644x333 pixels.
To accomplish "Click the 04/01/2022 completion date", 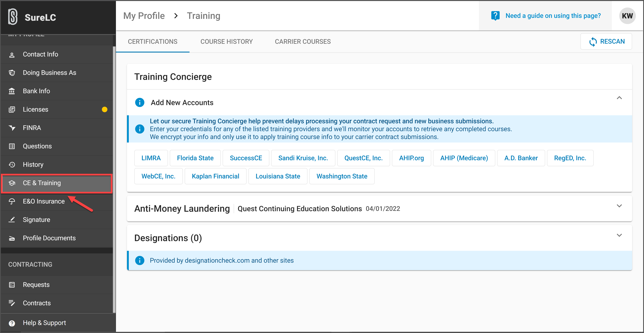I will (x=383, y=209).
